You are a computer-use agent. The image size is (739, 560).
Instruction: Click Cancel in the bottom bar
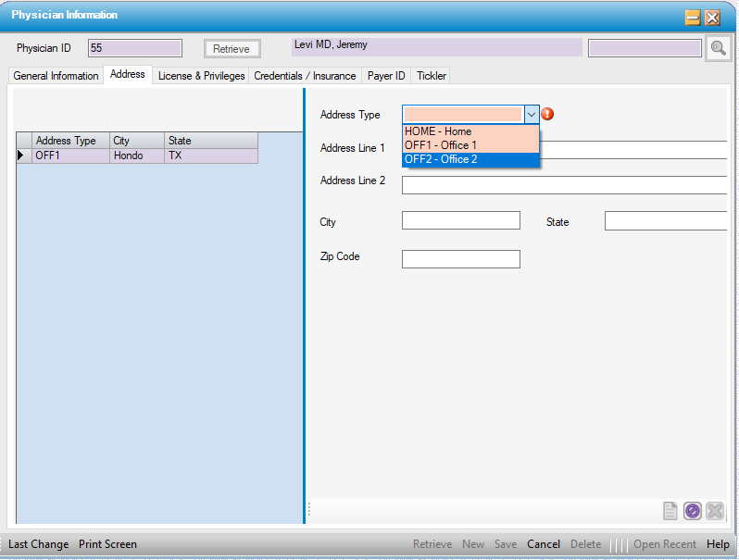[544, 544]
